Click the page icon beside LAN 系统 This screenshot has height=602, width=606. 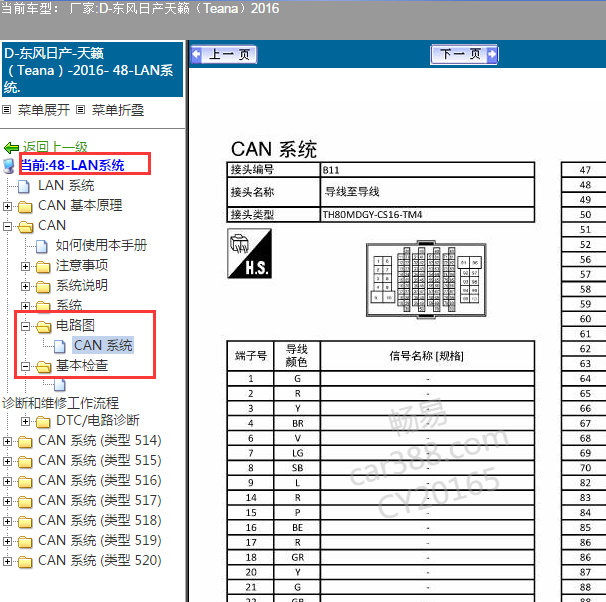pos(24,186)
